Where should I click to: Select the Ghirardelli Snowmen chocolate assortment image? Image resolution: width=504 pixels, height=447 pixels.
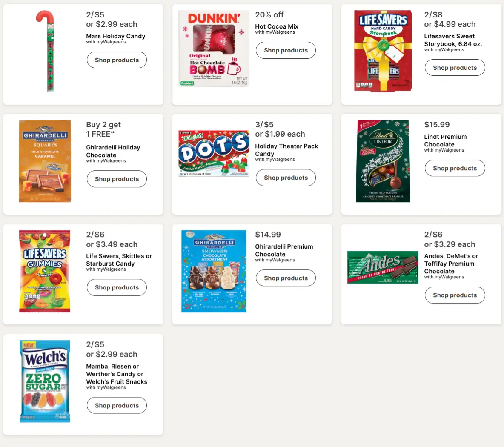[214, 271]
